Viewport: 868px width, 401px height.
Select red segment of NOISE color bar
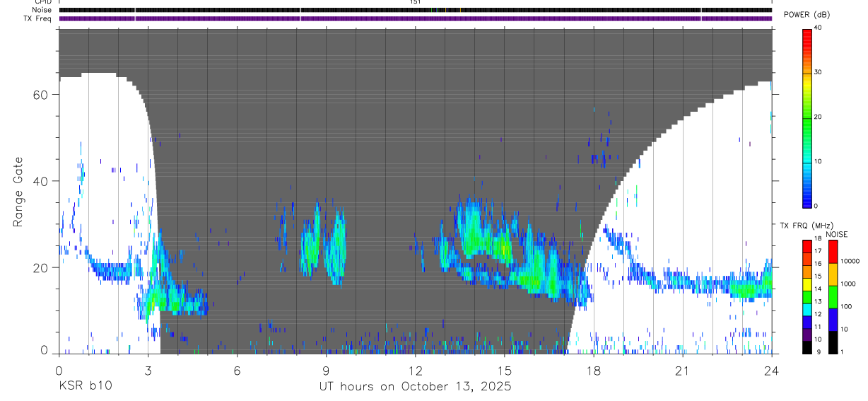pos(833,252)
